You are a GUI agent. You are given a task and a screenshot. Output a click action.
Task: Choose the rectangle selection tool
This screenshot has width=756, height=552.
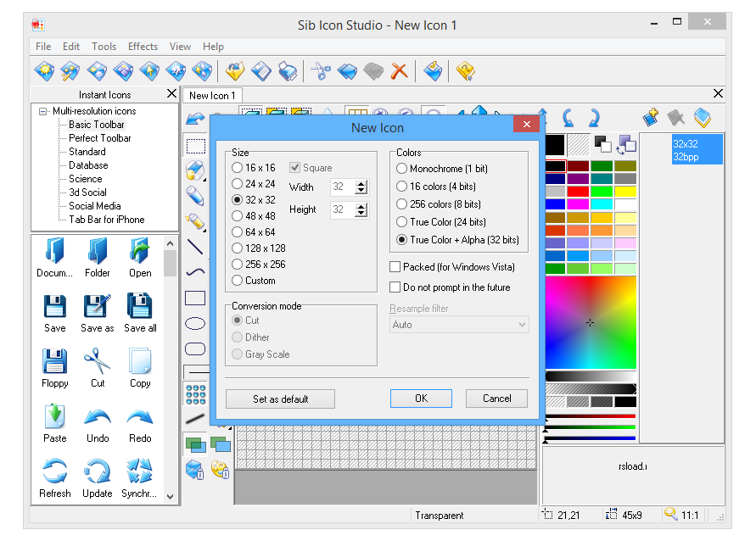(x=195, y=145)
